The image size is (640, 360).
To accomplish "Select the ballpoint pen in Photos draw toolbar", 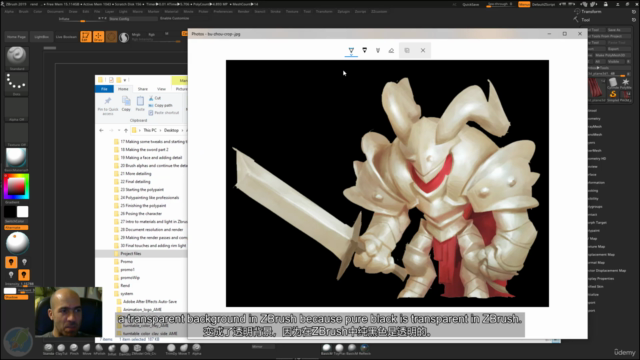I will coord(351,50).
